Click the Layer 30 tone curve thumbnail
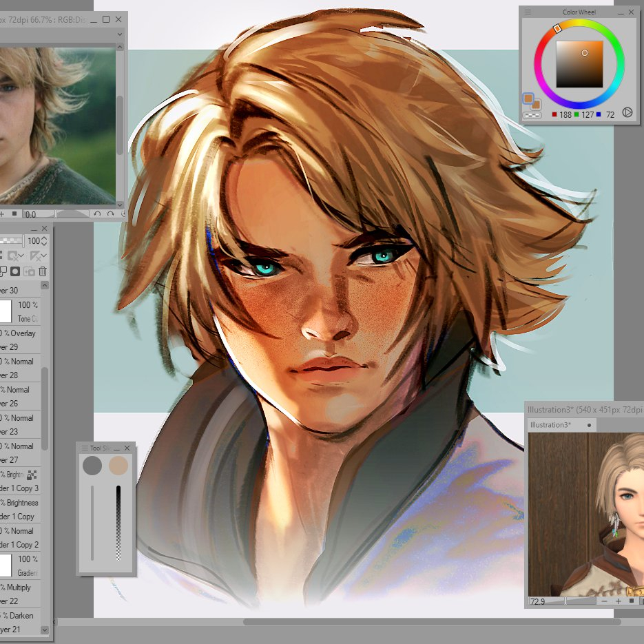Screen dimensions: 644x644 (4, 311)
